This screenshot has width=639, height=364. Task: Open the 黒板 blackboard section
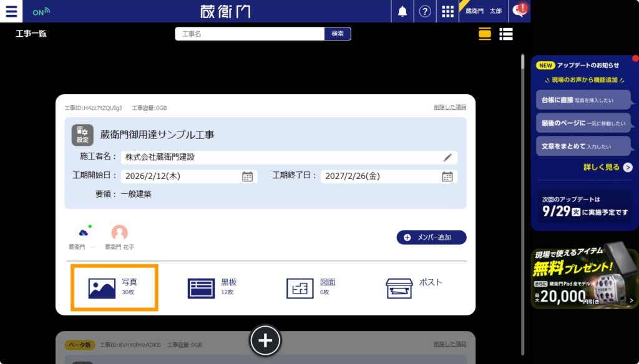[212, 288]
